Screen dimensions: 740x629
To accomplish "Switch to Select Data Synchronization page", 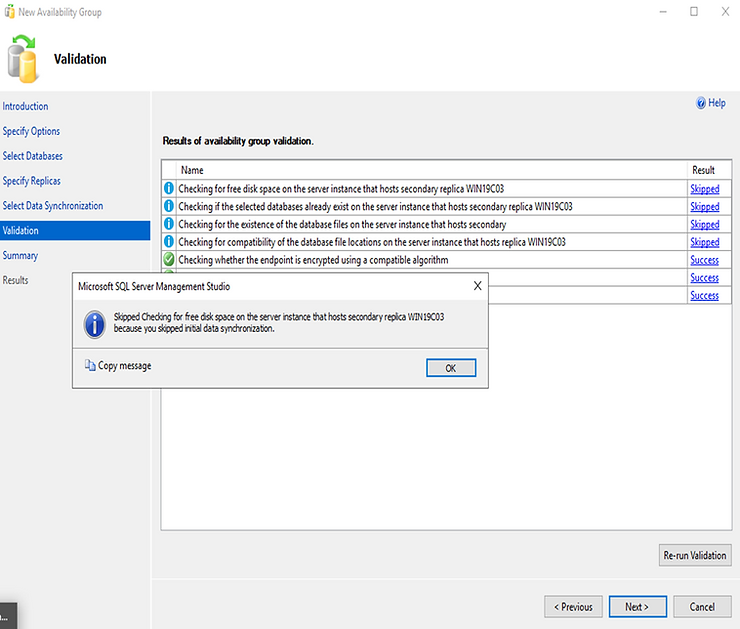I will click(52, 206).
